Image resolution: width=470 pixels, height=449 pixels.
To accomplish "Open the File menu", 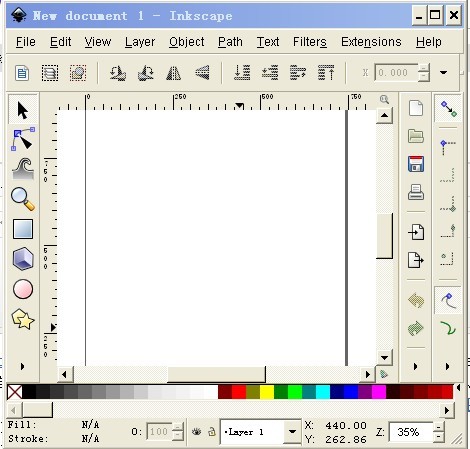I will (25, 42).
